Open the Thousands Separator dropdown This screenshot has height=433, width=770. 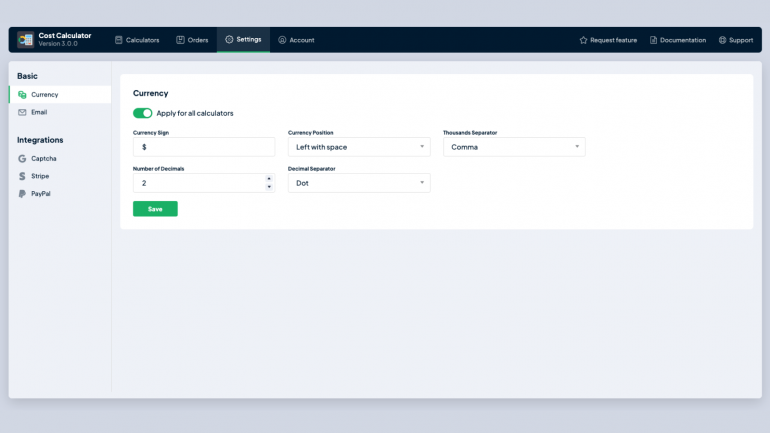pos(513,147)
